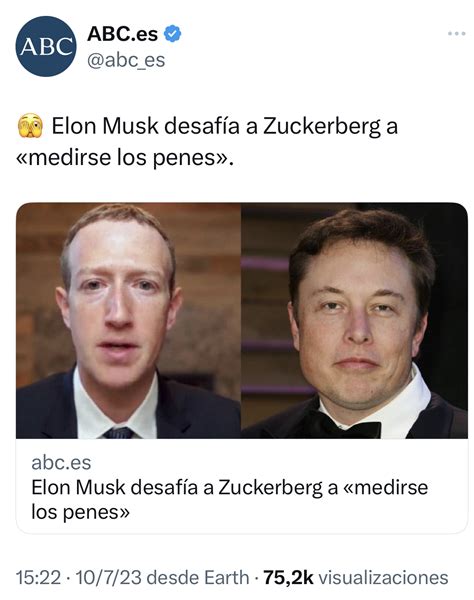Open left photo of man in blue tie
474x600 pixels.
129,321
